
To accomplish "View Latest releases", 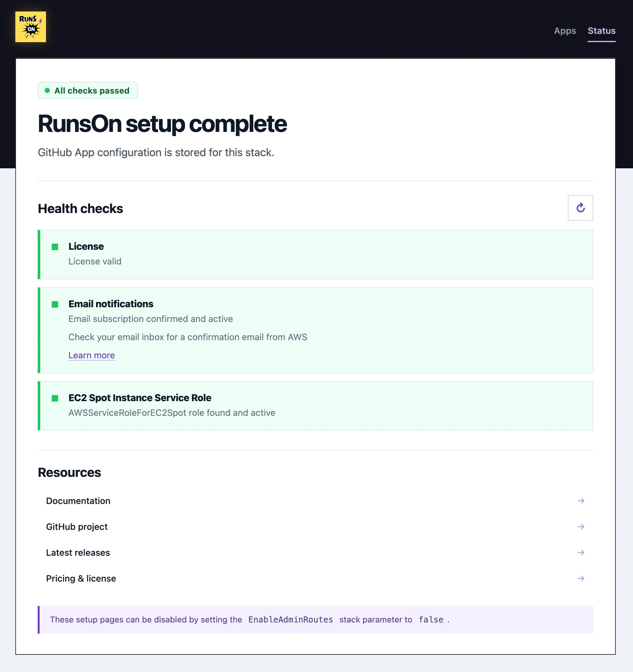I will tap(315, 552).
